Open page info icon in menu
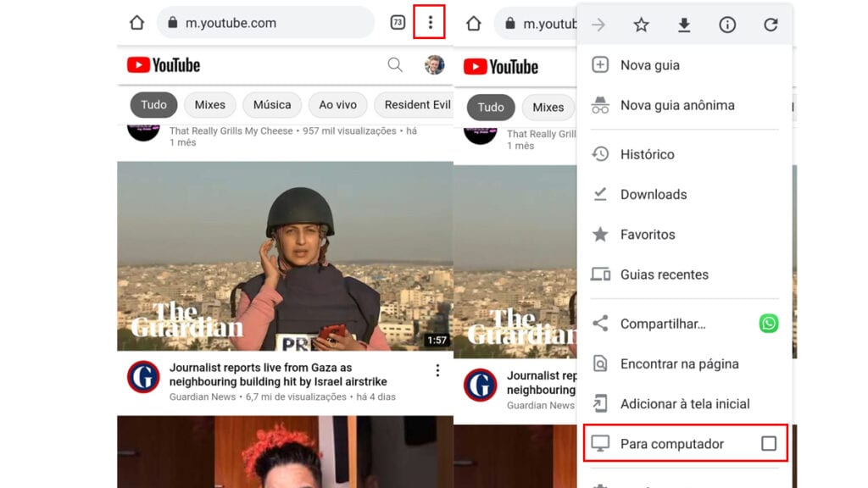Image resolution: width=868 pixels, height=488 pixels. pos(727,25)
